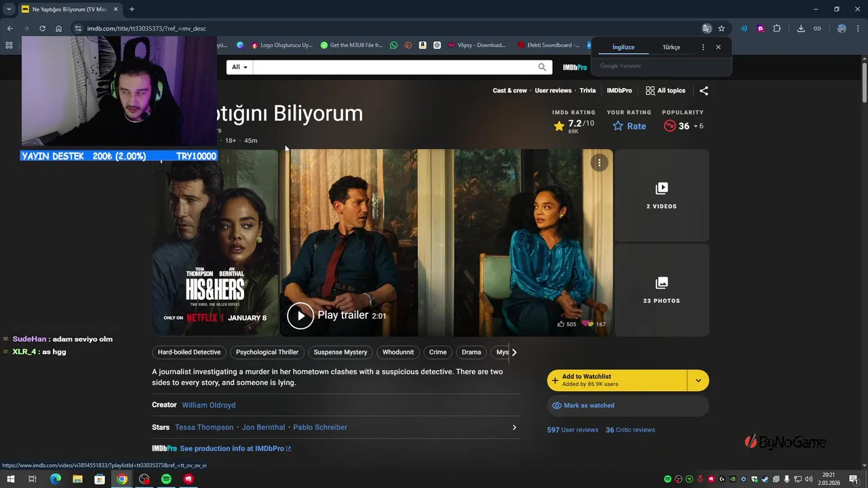Open the IMDbPro logo in header

click(x=574, y=67)
